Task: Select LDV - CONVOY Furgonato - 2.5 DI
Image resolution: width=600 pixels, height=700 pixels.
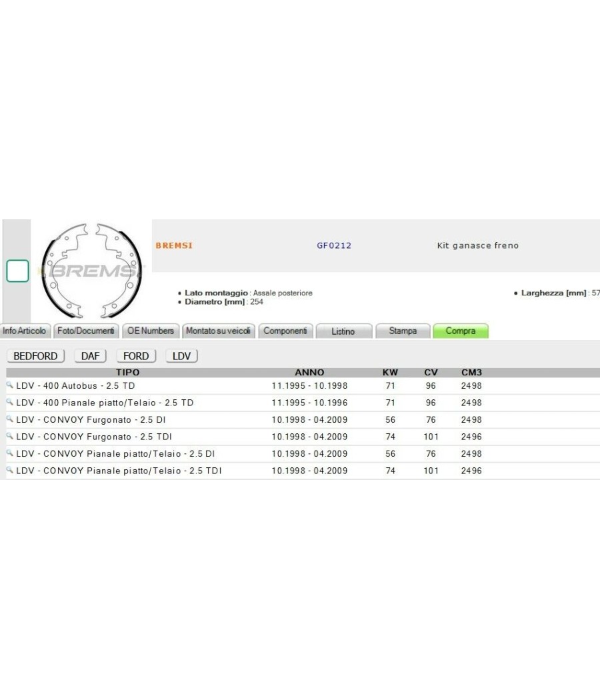Action: [x=303, y=419]
